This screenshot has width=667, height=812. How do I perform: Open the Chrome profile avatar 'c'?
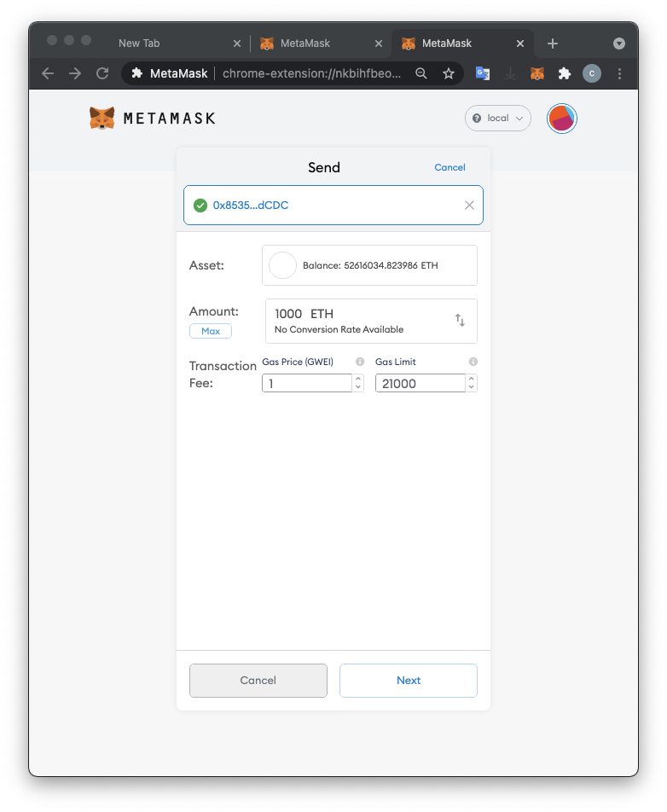click(592, 73)
